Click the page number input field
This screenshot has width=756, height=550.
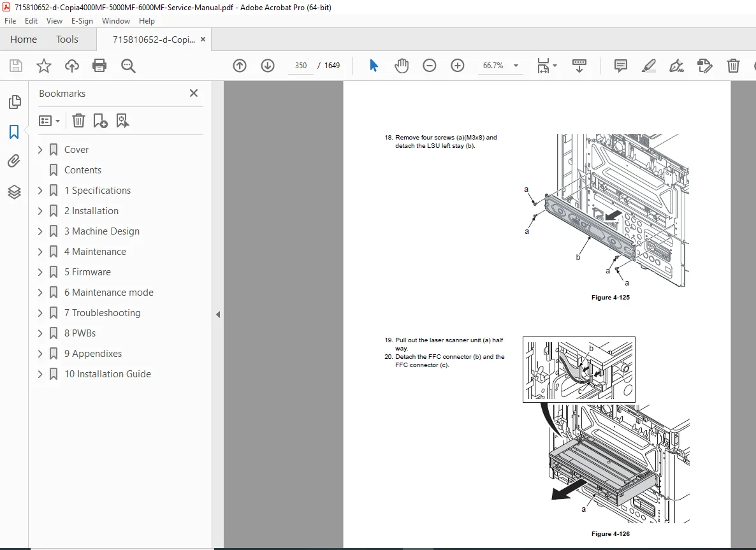pyautogui.click(x=300, y=66)
